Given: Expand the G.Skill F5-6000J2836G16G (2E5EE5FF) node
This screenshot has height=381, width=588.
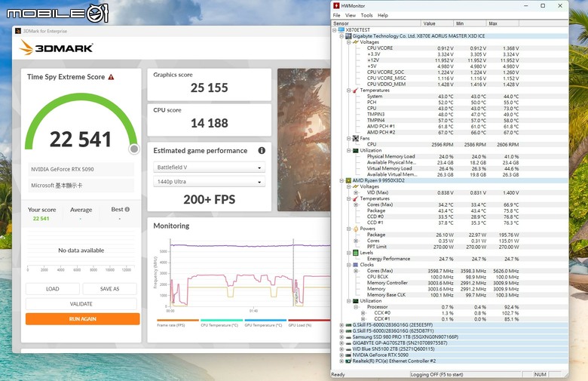Looking at the screenshot, I should [x=341, y=325].
